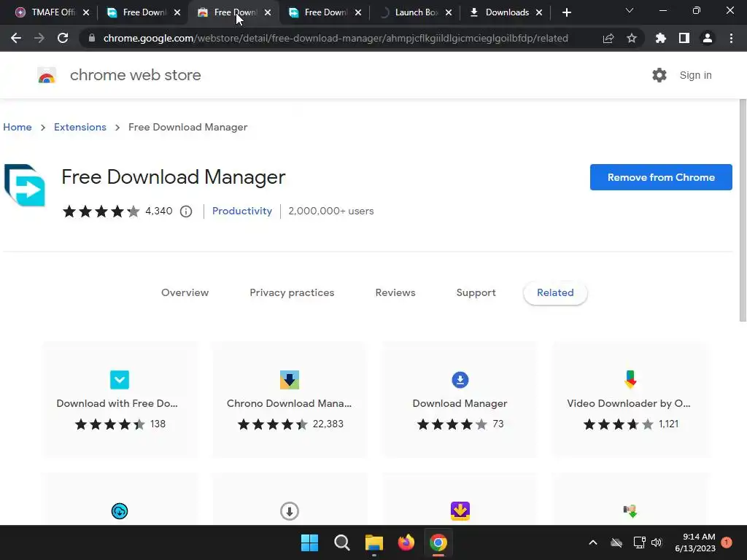Open taskbar Search
747x560 pixels.
(341, 542)
